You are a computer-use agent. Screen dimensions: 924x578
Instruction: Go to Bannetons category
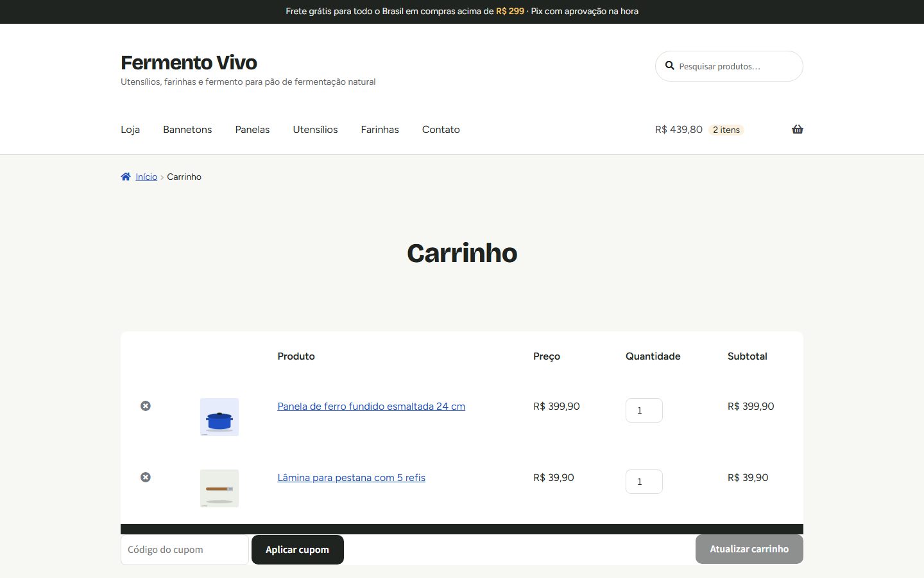[x=187, y=129]
